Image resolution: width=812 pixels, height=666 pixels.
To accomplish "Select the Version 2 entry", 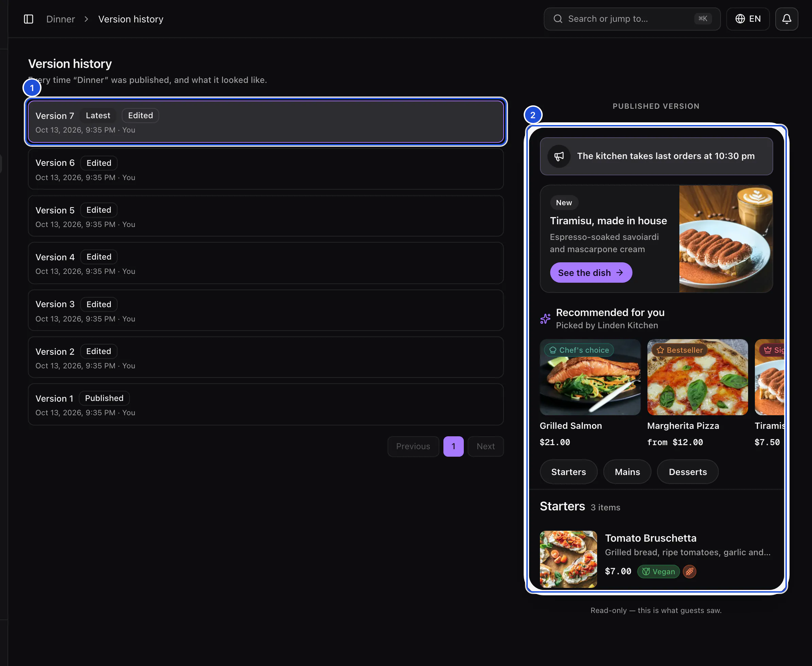I will 266,357.
